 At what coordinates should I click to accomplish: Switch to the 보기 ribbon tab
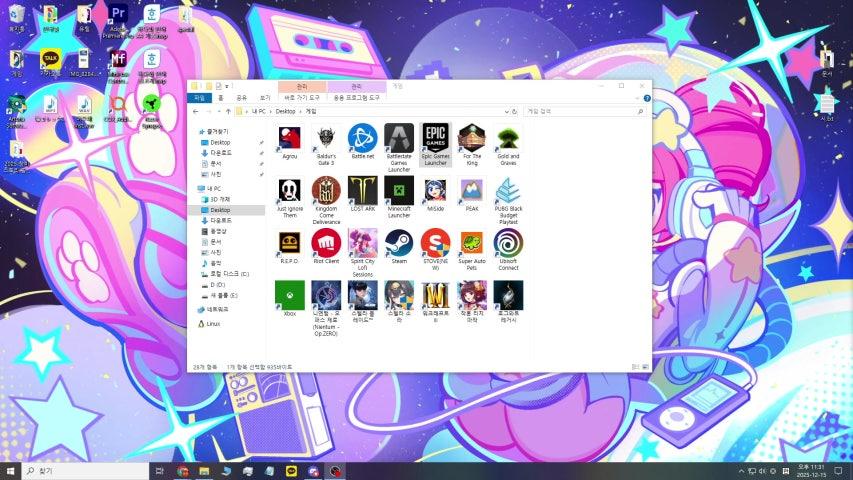(265, 98)
